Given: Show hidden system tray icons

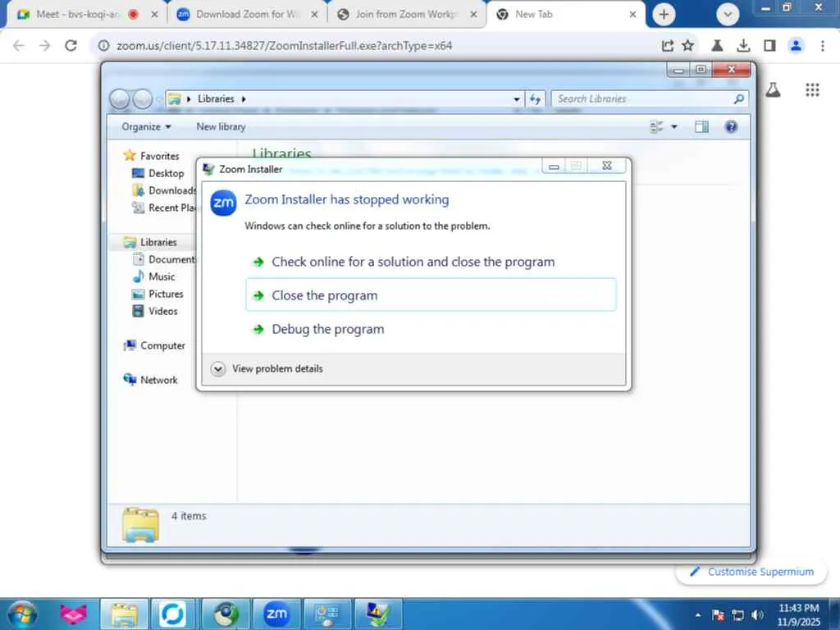Looking at the screenshot, I should (697, 615).
